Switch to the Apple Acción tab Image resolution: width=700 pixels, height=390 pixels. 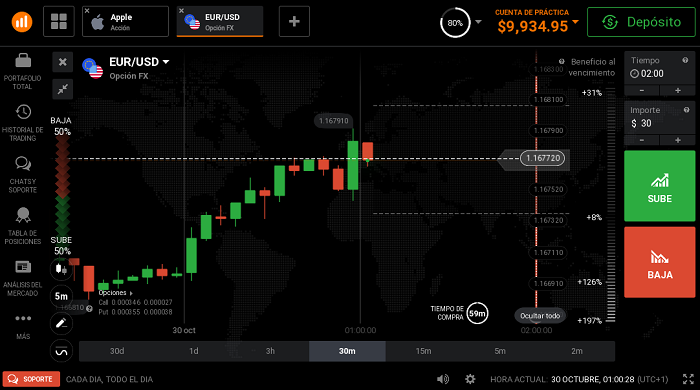125,21
